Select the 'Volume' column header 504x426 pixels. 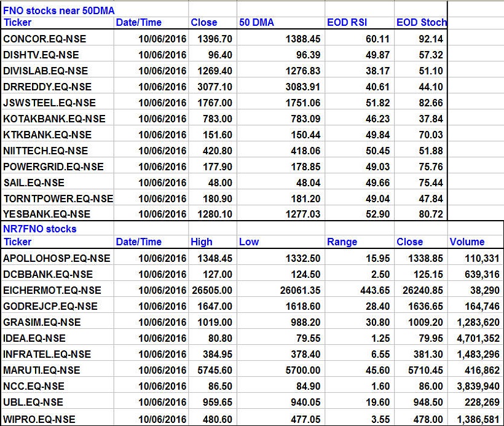point(467,242)
